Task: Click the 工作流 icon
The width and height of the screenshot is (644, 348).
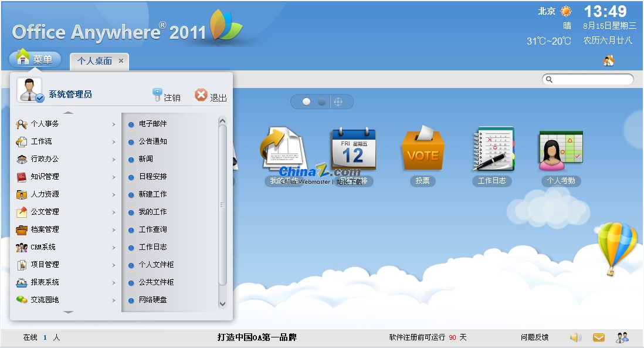Action: pos(22,142)
